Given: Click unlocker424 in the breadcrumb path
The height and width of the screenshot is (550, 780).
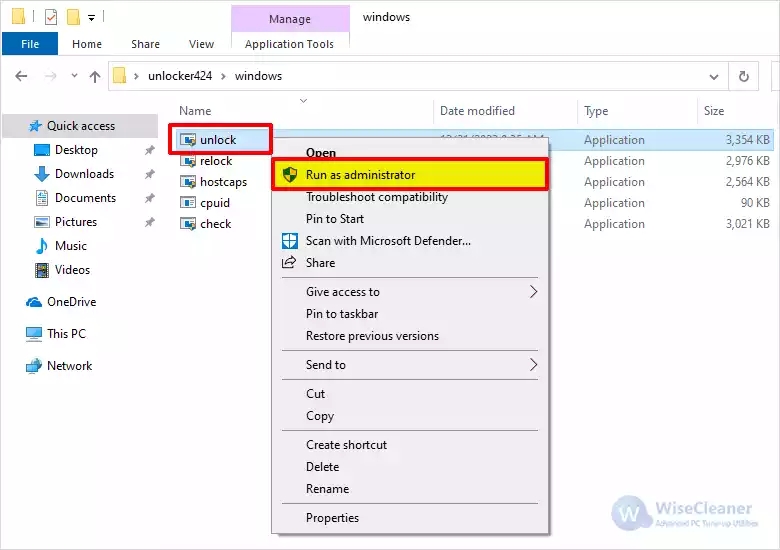Looking at the screenshot, I should pyautogui.click(x=180, y=76).
